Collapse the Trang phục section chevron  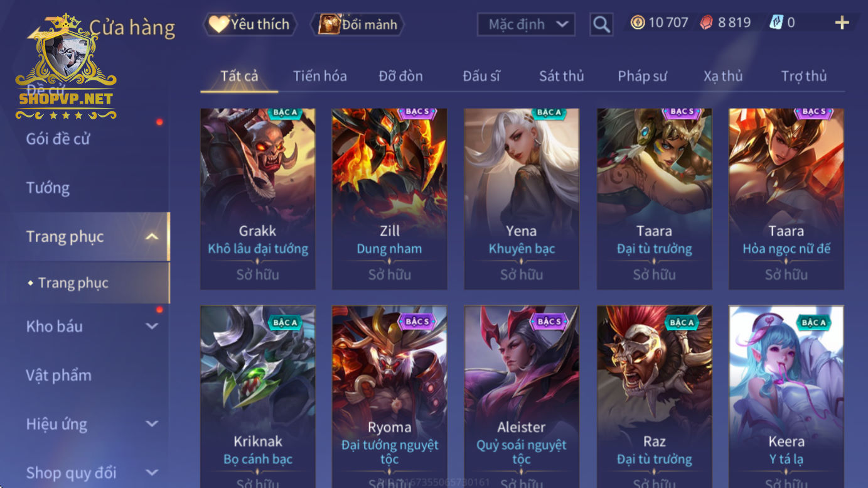(x=152, y=237)
